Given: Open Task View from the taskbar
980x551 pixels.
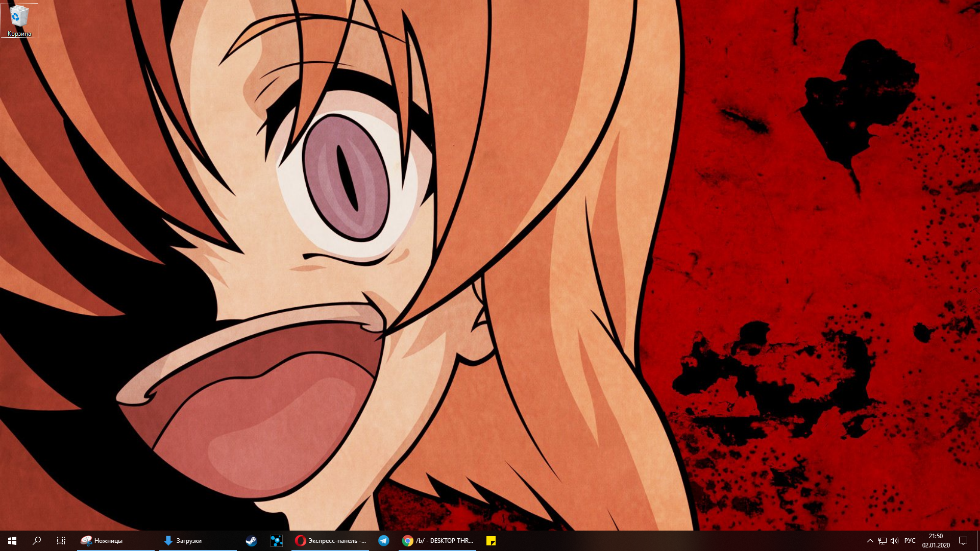Looking at the screenshot, I should tap(61, 541).
